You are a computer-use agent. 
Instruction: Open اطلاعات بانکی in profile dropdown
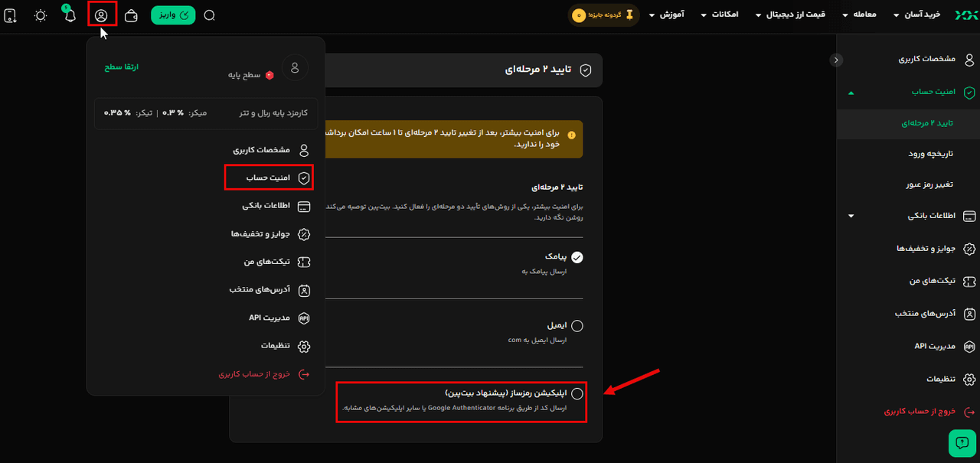[x=276, y=207]
